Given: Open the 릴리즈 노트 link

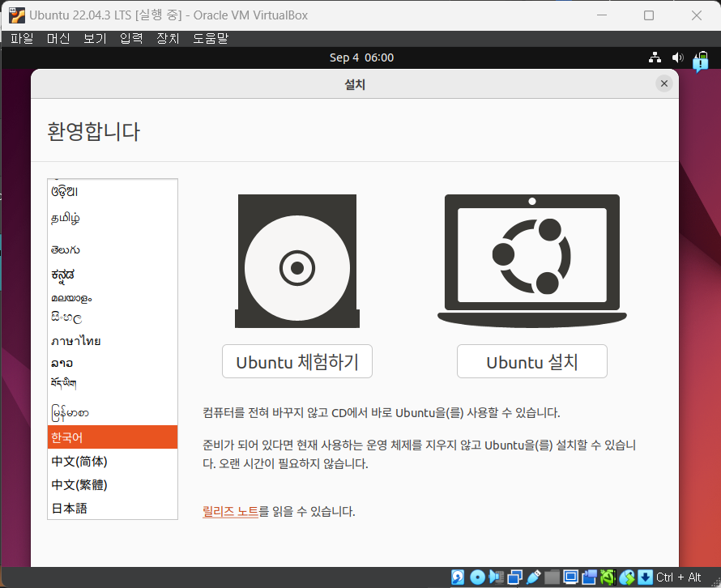Looking at the screenshot, I should pyautogui.click(x=230, y=511).
